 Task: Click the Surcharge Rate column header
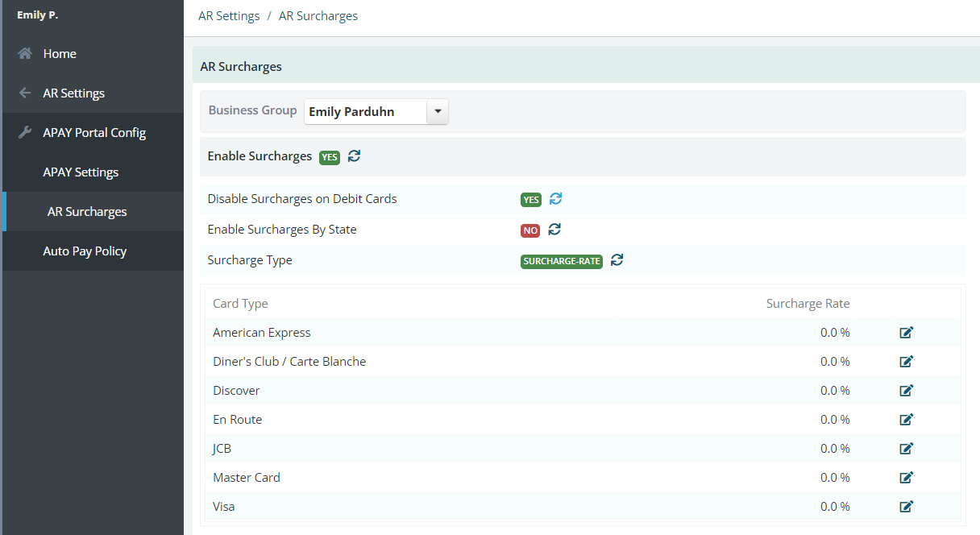(x=808, y=304)
